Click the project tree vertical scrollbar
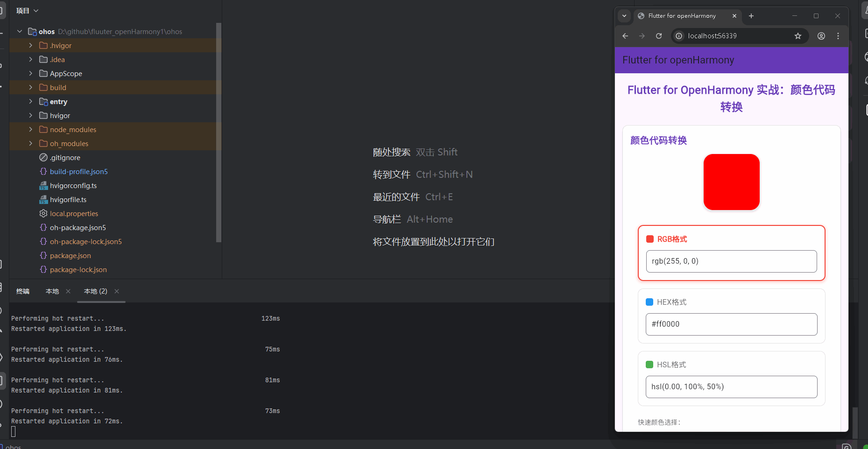868x449 pixels. tap(219, 132)
